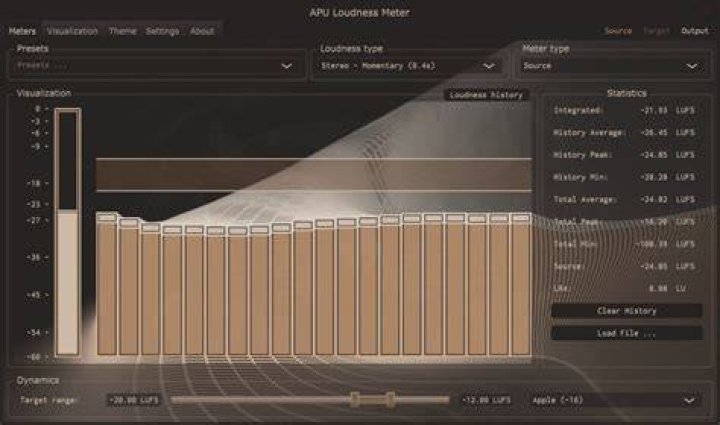The height and width of the screenshot is (425, 720).
Task: Edit the -12.00 LUFS upper target field
Action: point(486,400)
